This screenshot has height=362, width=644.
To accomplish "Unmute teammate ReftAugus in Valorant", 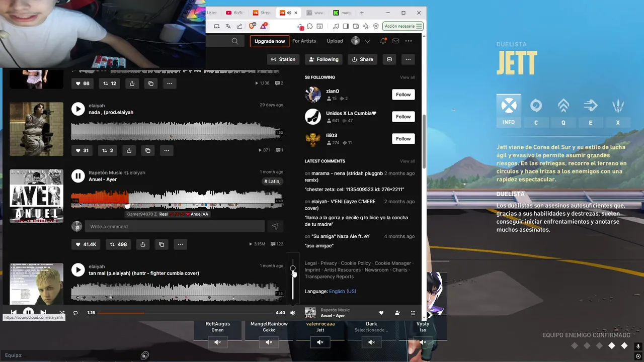I will click(218, 342).
